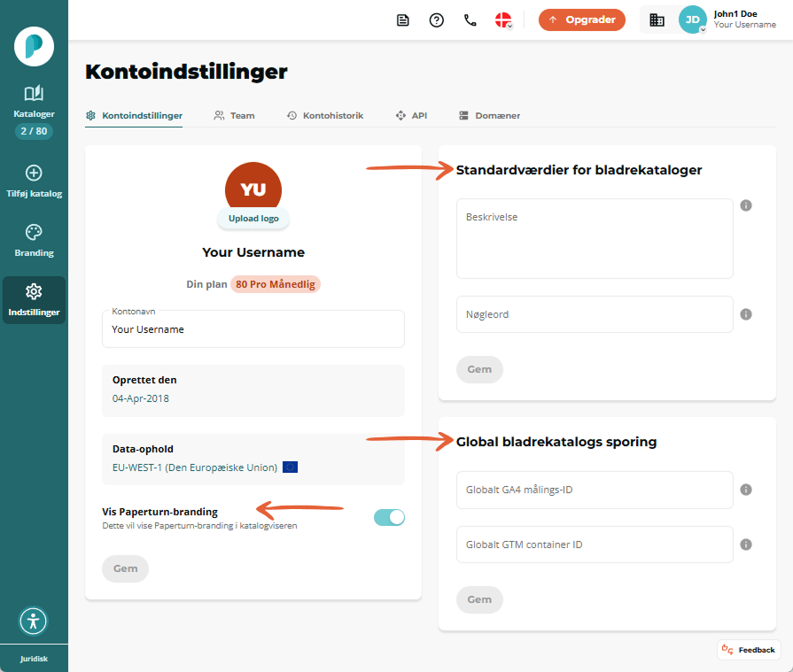This screenshot has width=793, height=672.
Task: Open Kataloger from the sidebar
Action: (x=34, y=101)
